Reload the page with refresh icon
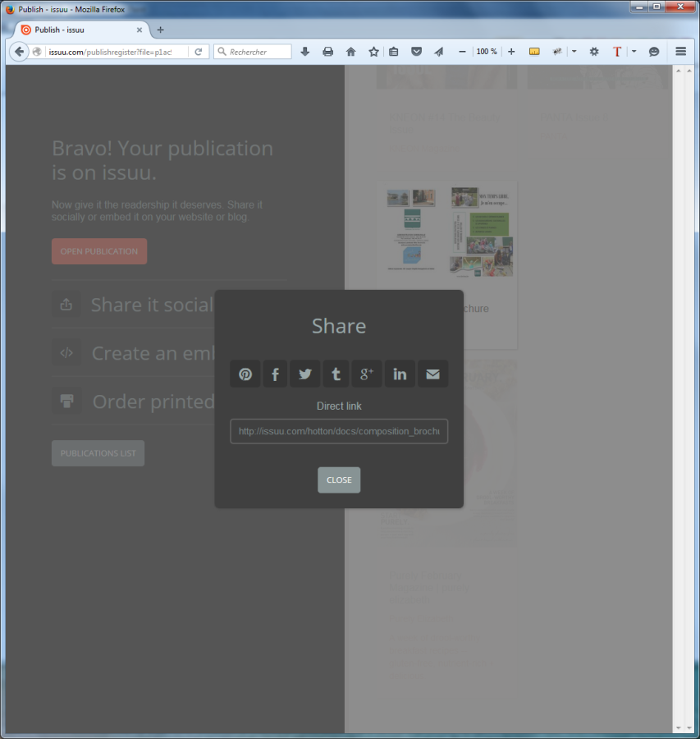 [x=199, y=52]
